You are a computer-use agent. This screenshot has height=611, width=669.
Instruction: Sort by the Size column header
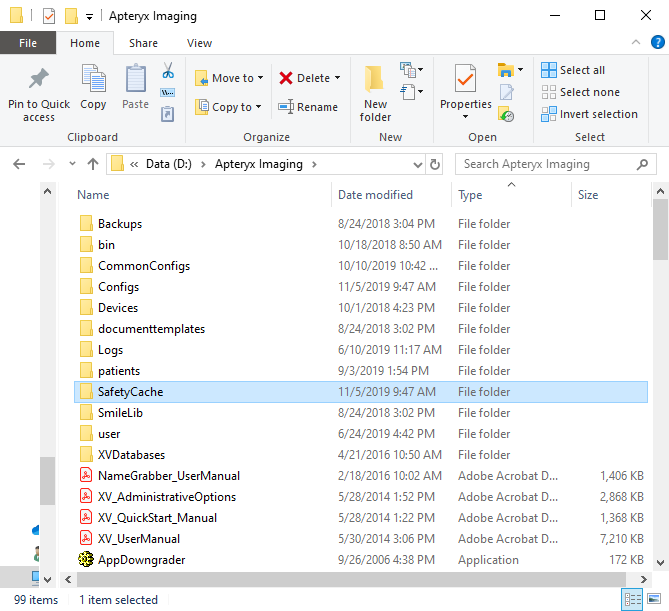click(x=588, y=195)
